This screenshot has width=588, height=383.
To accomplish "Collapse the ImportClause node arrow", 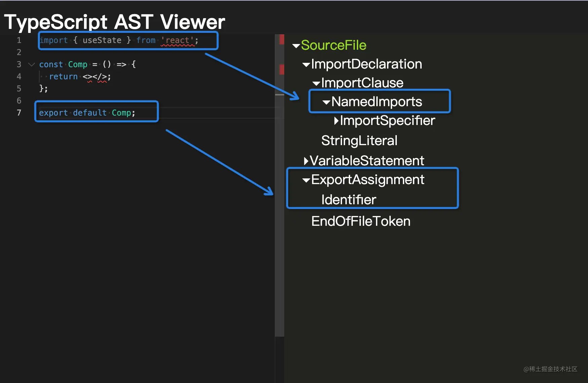I will coord(316,83).
